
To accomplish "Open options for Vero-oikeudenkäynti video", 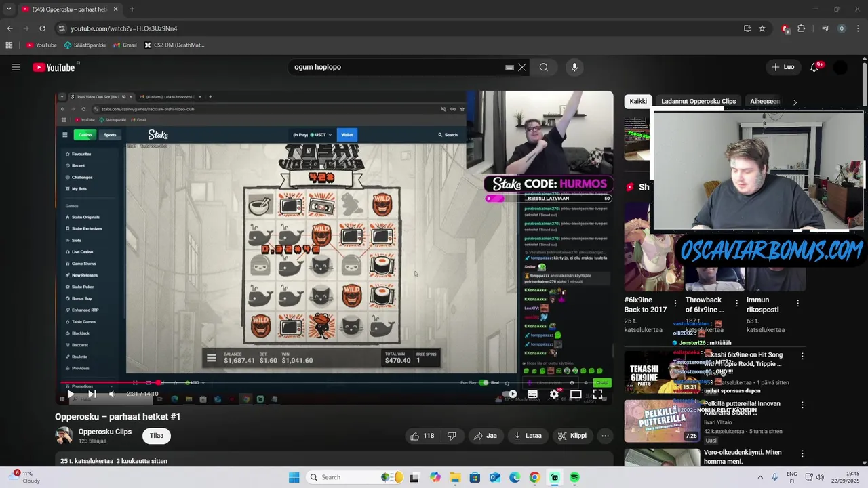I will pos(802,453).
